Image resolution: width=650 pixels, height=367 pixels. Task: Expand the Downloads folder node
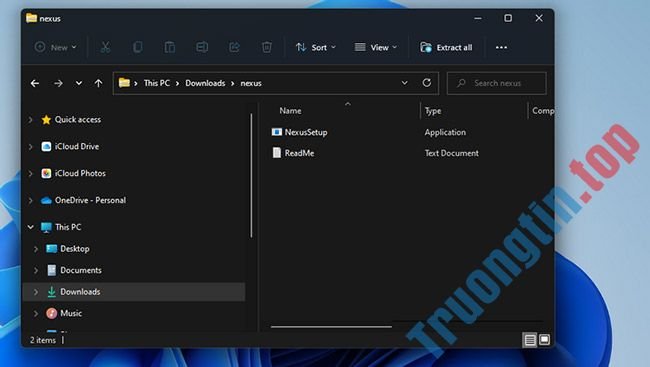point(36,292)
